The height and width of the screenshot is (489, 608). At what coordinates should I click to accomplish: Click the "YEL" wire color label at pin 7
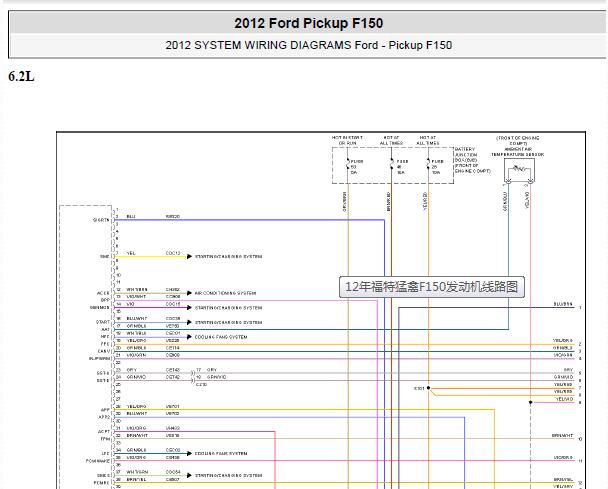pyautogui.click(x=131, y=253)
